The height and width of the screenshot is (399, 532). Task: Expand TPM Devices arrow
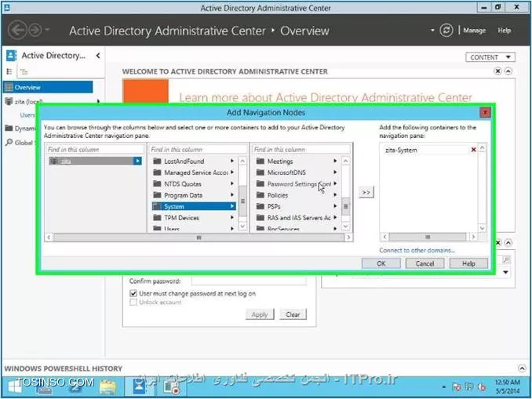[x=232, y=218]
